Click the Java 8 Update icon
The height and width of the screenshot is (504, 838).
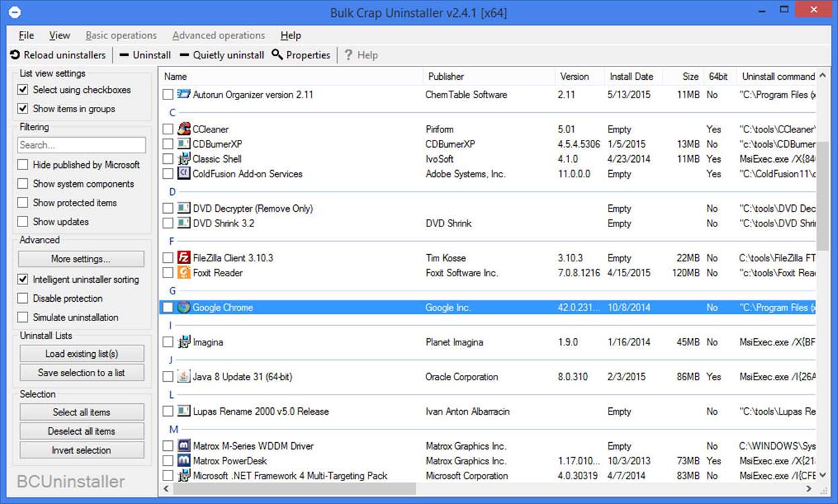tap(184, 377)
